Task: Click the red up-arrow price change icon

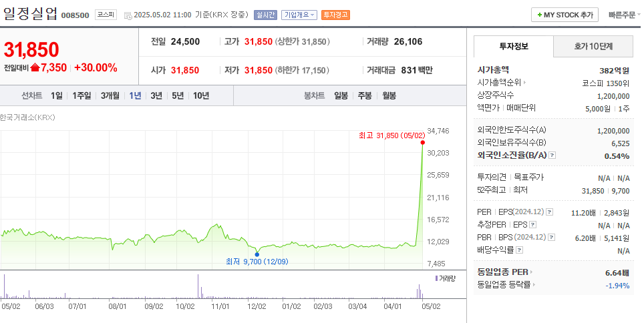Action: 35,67
